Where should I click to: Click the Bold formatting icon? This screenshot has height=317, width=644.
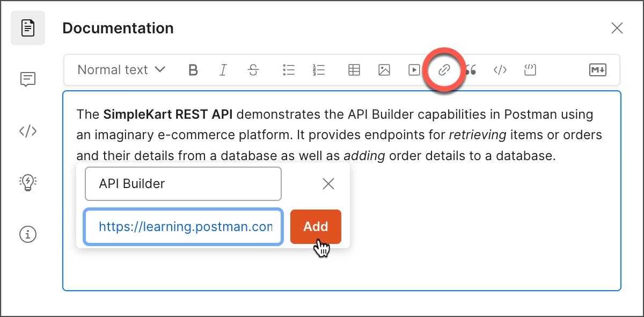[194, 70]
